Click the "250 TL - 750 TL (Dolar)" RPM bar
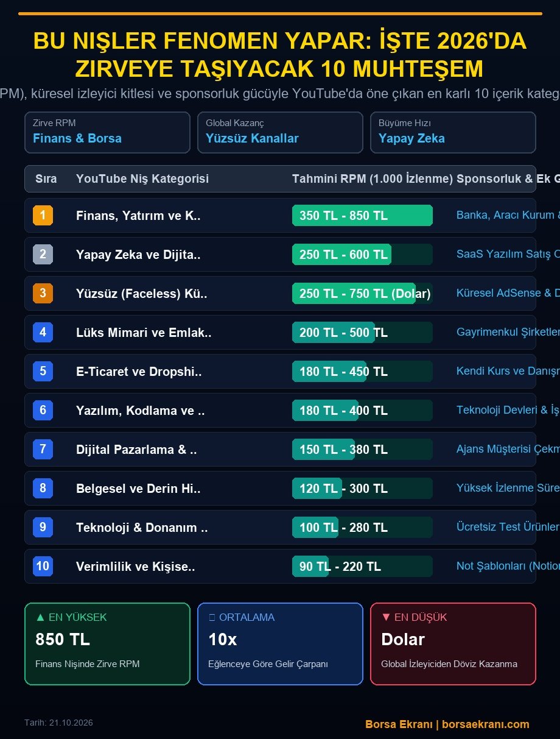The height and width of the screenshot is (739, 560). coord(362,293)
